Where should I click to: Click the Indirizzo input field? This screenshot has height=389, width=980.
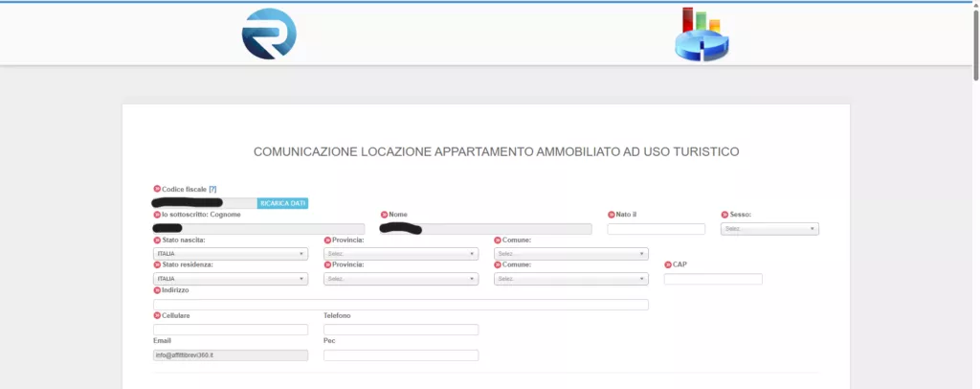(x=401, y=305)
